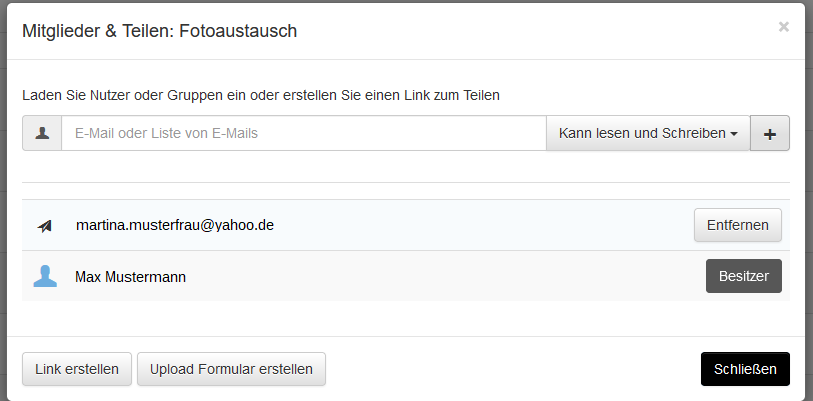Click the paper plane icon next to martina.musterfrau

click(x=45, y=226)
